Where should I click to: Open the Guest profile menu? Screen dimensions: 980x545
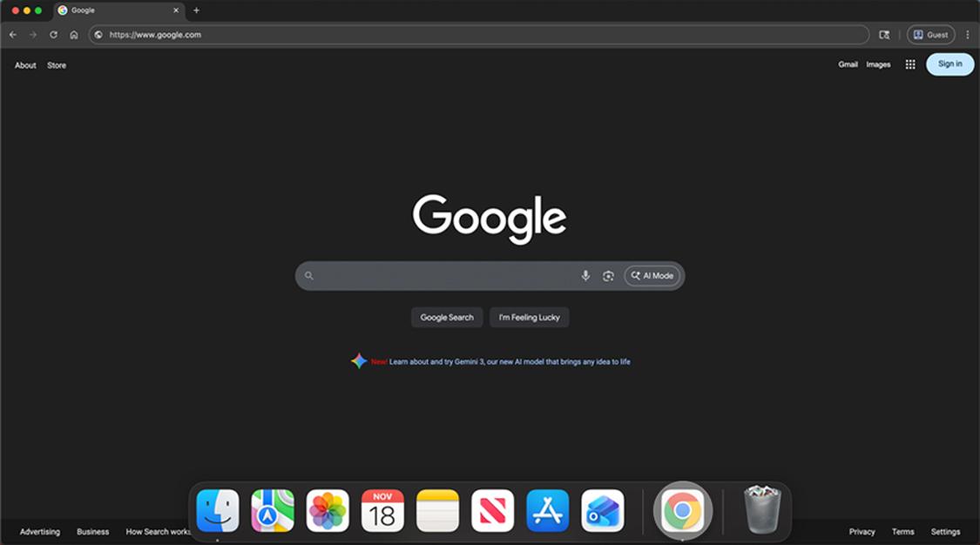(930, 35)
